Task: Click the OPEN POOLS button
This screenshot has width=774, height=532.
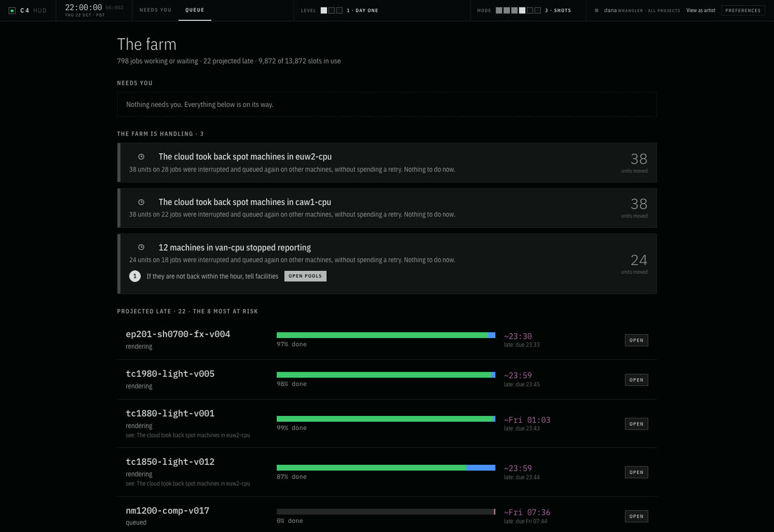Action: tap(305, 276)
